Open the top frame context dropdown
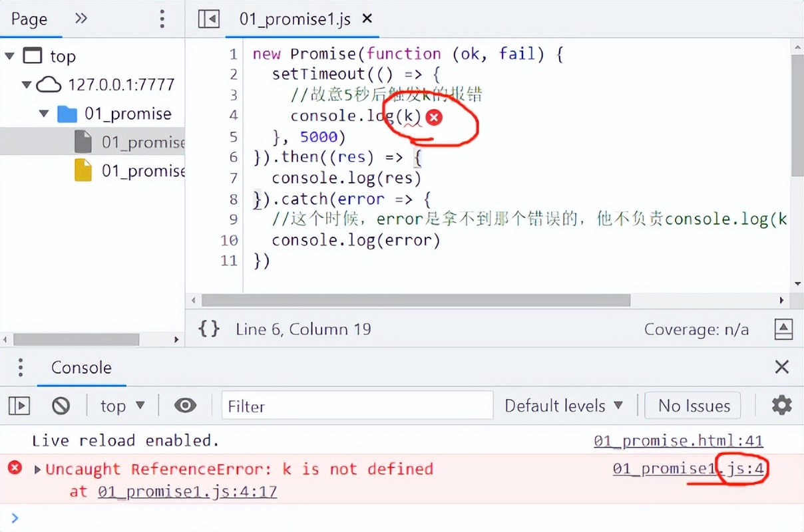Image resolution: width=804 pixels, height=532 pixels. (x=122, y=405)
